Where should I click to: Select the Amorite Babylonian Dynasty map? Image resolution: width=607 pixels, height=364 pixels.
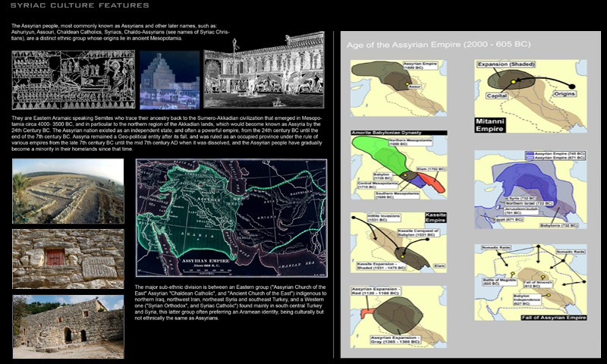tap(399, 165)
